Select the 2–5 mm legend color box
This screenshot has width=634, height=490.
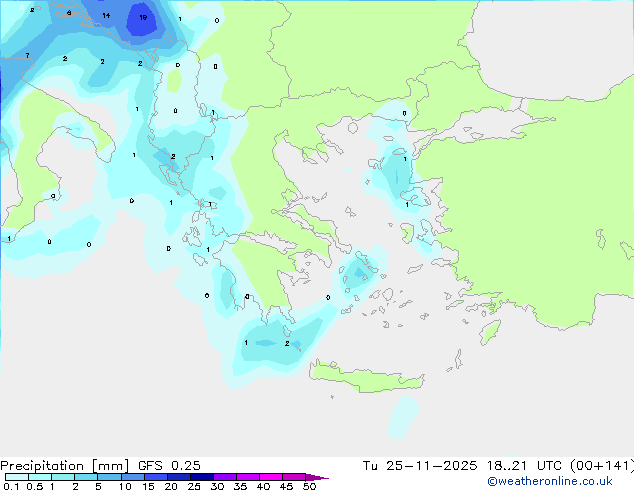[x=86, y=477]
